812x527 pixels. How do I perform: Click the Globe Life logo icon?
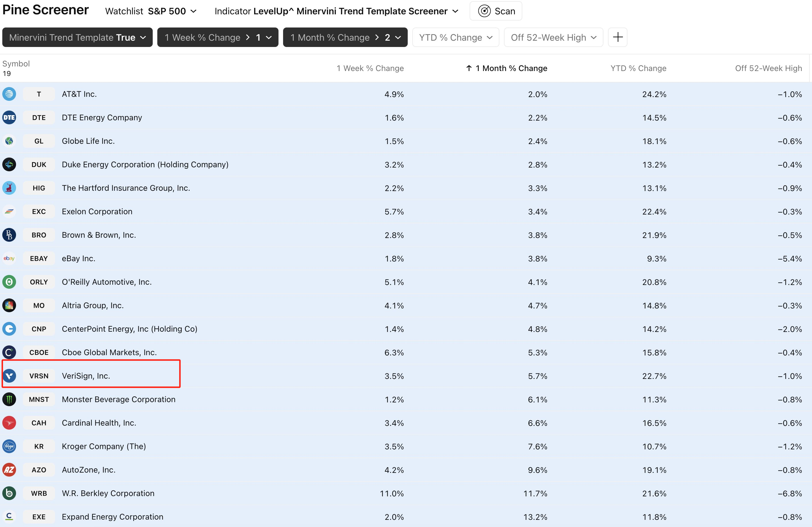coord(9,141)
